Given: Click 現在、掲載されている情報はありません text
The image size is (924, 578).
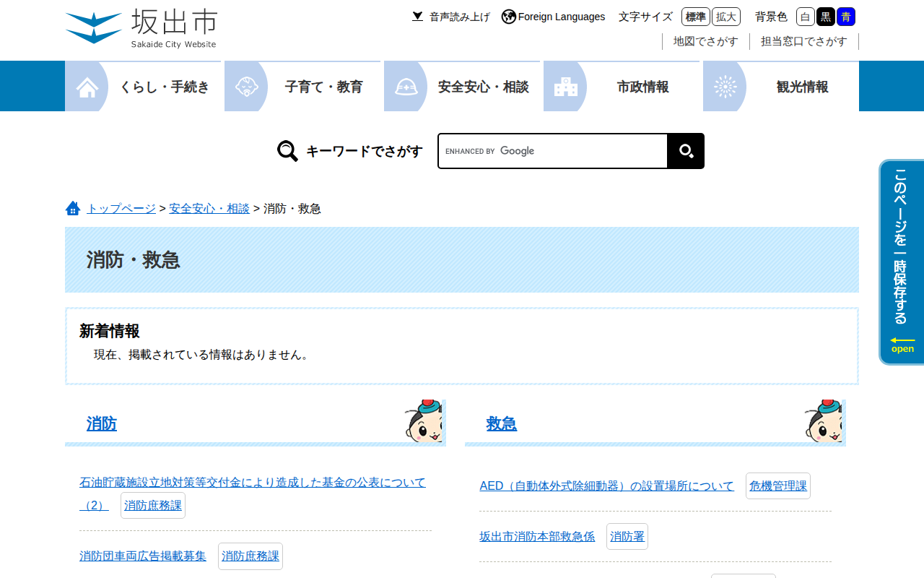Looking at the screenshot, I should pos(202,355).
